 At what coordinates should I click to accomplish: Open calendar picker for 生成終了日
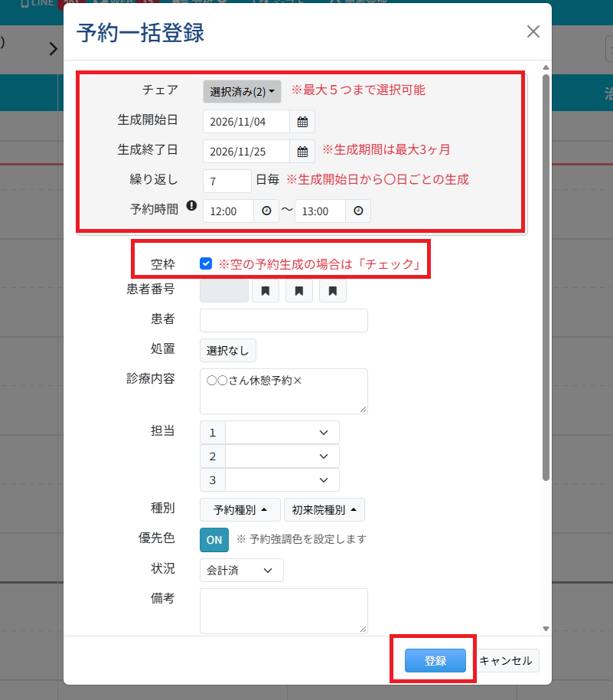pyautogui.click(x=302, y=152)
